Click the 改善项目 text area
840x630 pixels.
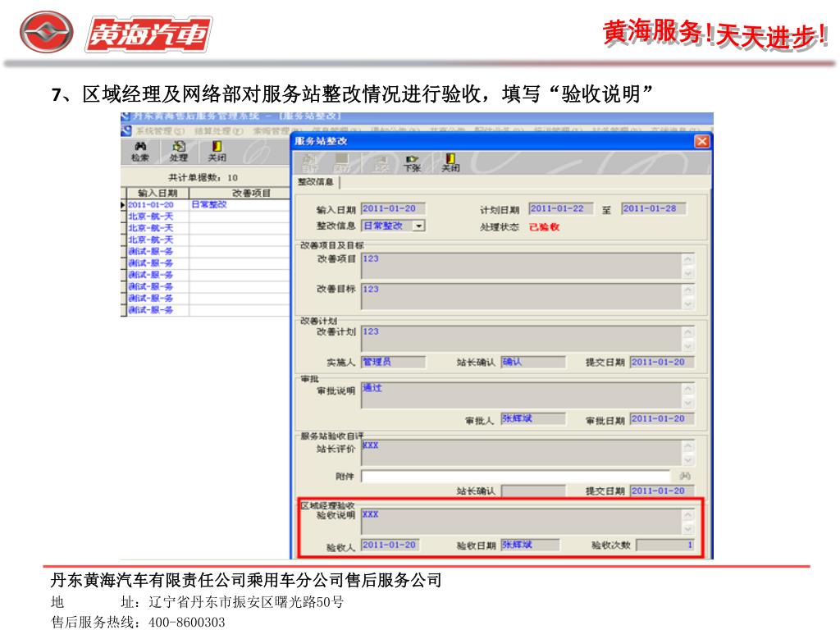tap(521, 267)
